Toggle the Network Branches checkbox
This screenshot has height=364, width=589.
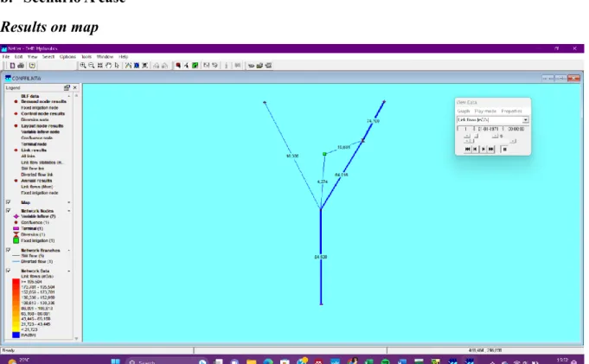pyautogui.click(x=8, y=250)
